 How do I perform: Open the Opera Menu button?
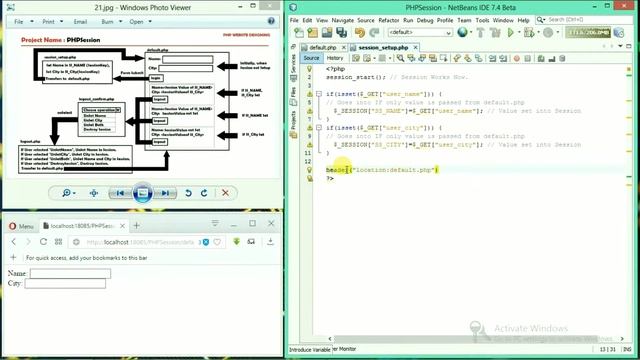21,226
